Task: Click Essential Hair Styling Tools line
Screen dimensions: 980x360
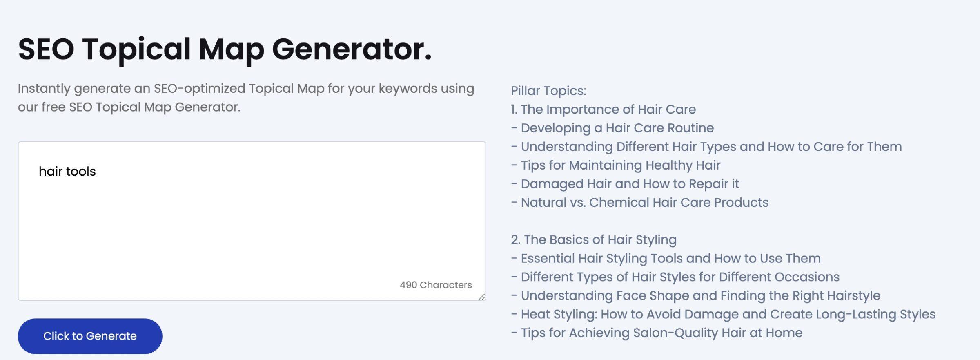Action: (x=666, y=258)
